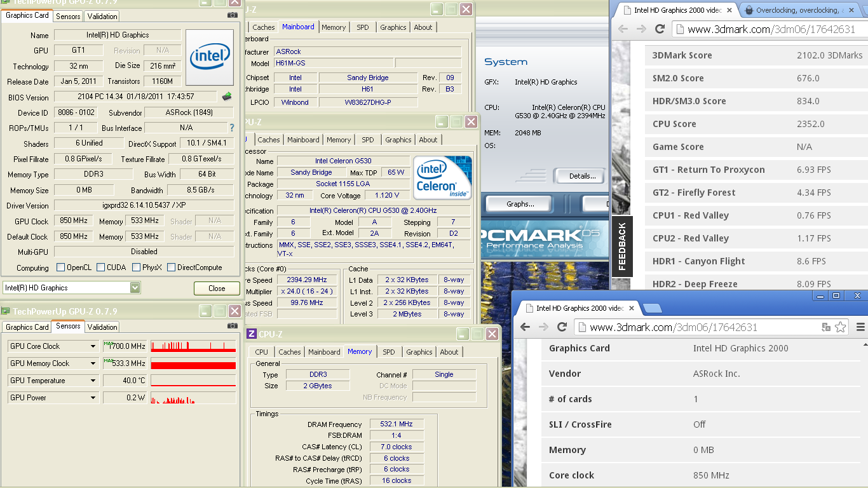The image size is (868, 488).
Task: Switch to Mainboard tab in middle CPU-Z window
Action: [303, 140]
